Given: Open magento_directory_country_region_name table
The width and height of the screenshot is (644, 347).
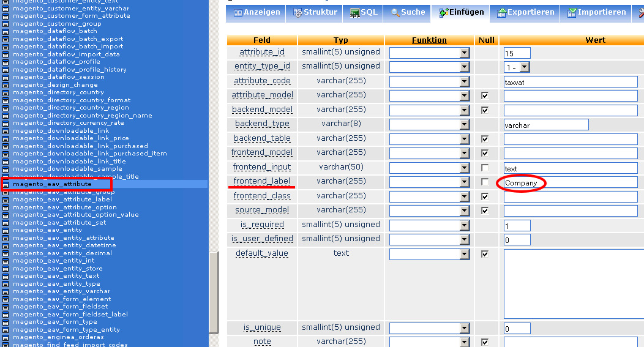Looking at the screenshot, I should pyautogui.click(x=83, y=116).
